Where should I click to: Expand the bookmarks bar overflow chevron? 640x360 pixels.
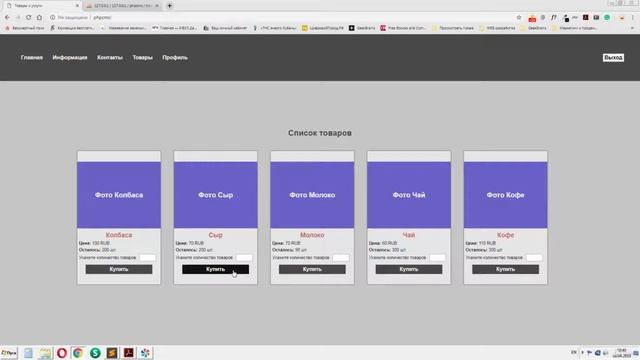(632, 28)
